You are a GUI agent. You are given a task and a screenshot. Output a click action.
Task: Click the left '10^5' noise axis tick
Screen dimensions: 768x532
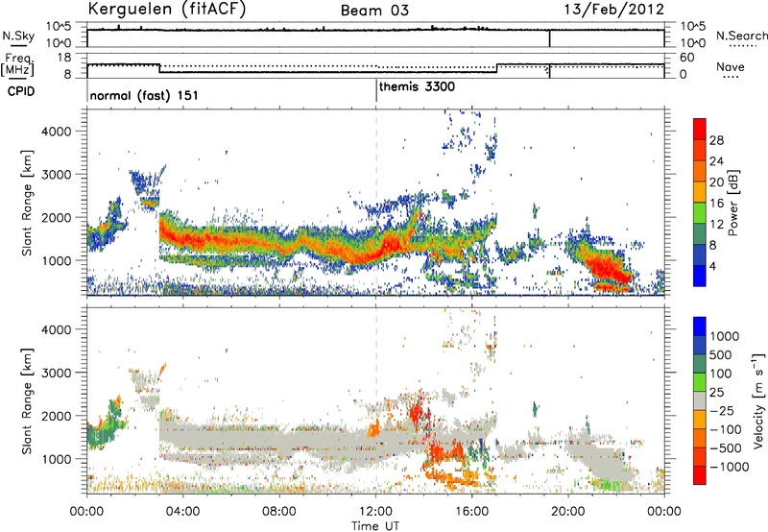[59, 27]
